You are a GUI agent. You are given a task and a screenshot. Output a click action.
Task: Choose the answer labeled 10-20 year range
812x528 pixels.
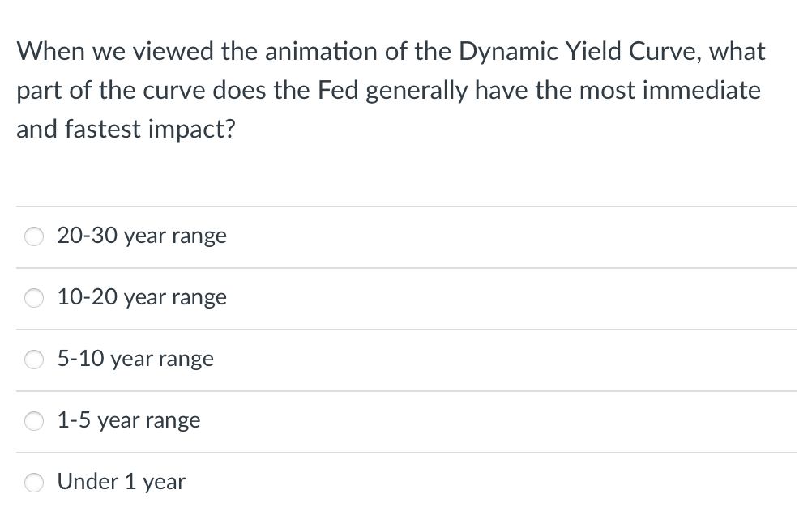pyautogui.click(x=142, y=297)
